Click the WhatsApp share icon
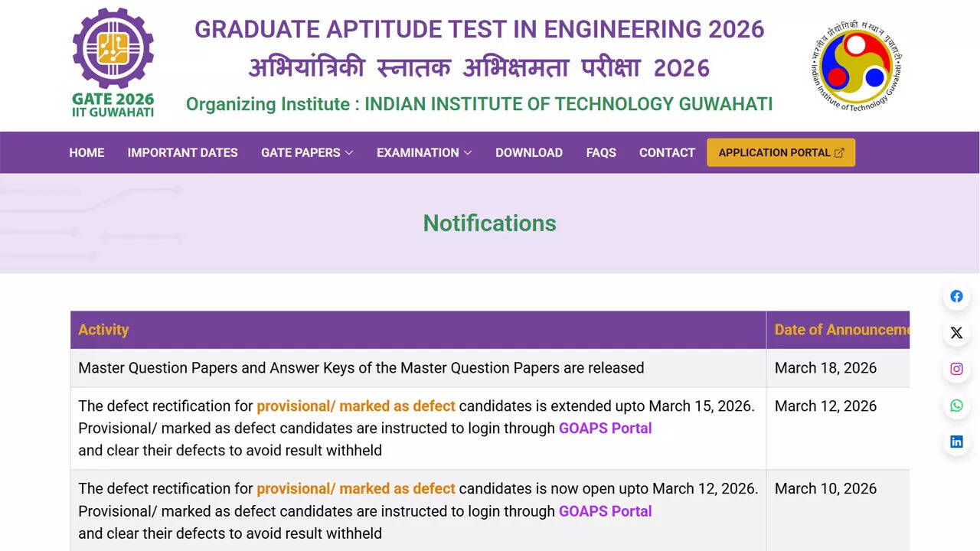 (955, 405)
